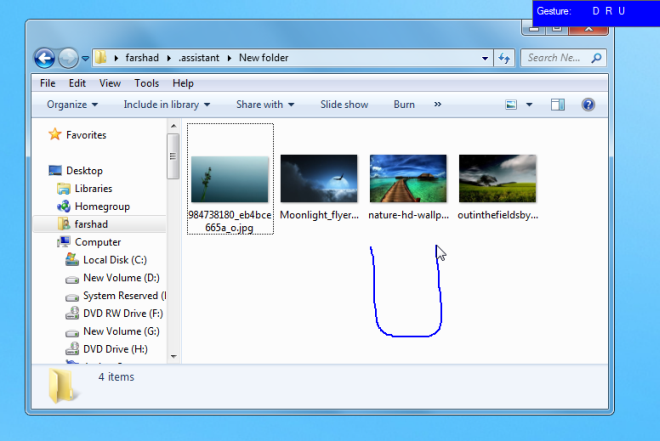This screenshot has width=660, height=441.
Task: Open the View menu
Action: (x=110, y=83)
